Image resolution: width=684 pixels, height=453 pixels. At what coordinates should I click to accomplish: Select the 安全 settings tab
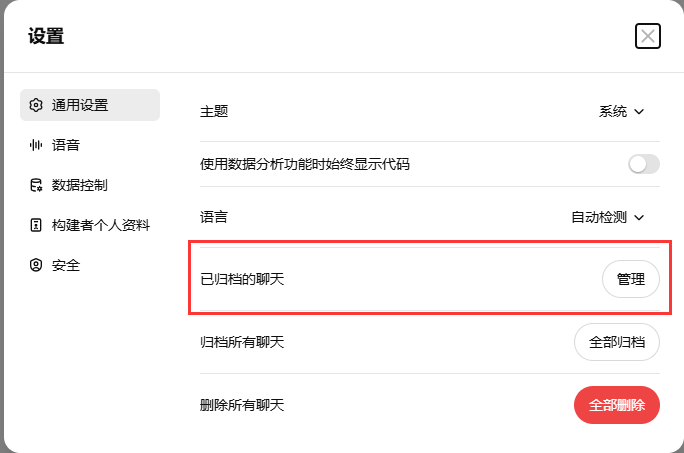(90, 265)
